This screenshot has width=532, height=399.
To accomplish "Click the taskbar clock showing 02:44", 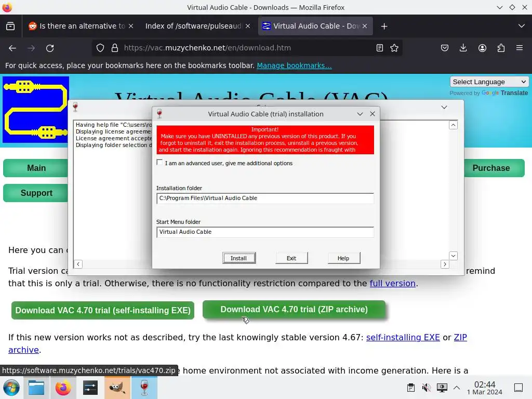I will point(485,388).
